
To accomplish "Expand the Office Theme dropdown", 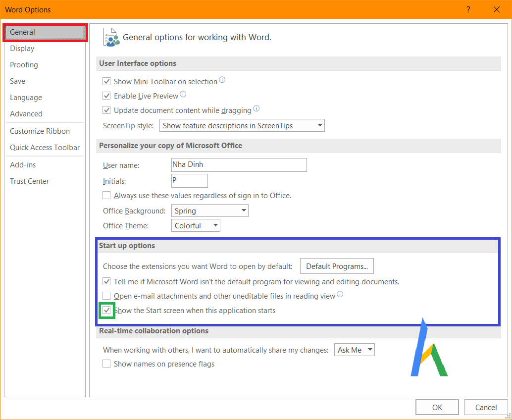I will (x=196, y=225).
